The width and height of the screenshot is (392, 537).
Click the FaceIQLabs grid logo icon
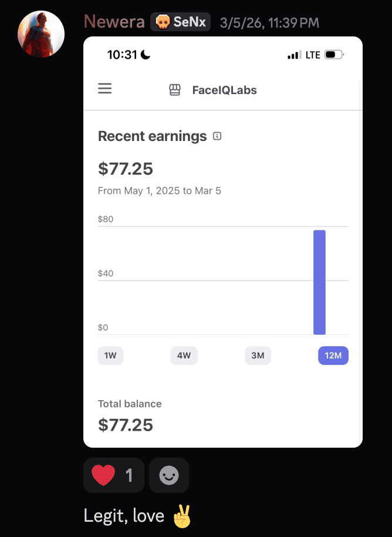click(x=174, y=90)
